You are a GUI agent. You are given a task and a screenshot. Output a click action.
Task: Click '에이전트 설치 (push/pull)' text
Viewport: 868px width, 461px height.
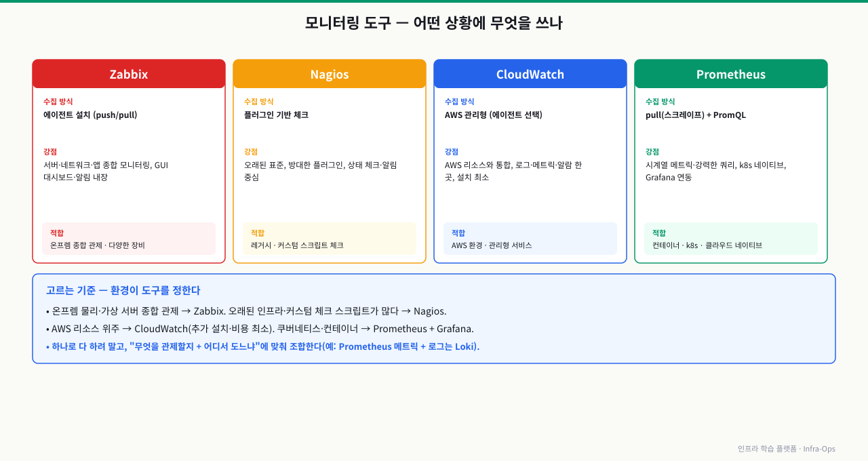90,115
